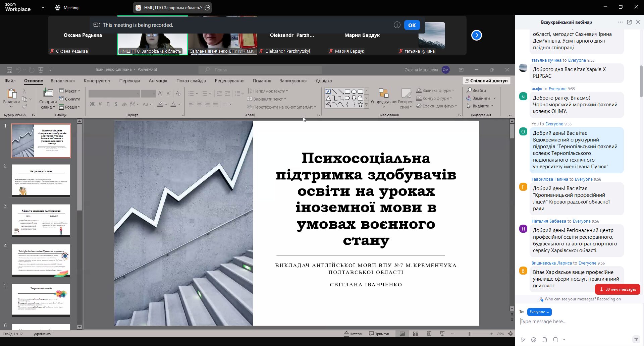644x346 pixels.
Task: Toggle Нотатки notes pane
Action: pos(353,334)
